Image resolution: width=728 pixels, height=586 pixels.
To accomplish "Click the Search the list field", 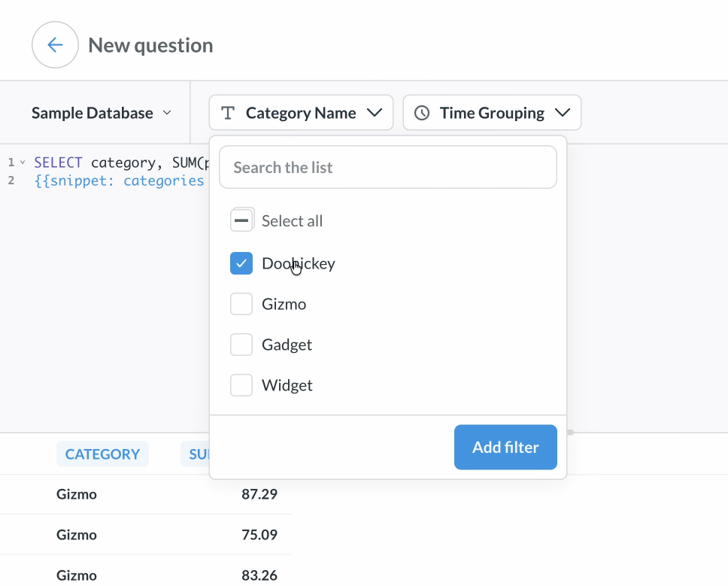I will coord(387,167).
